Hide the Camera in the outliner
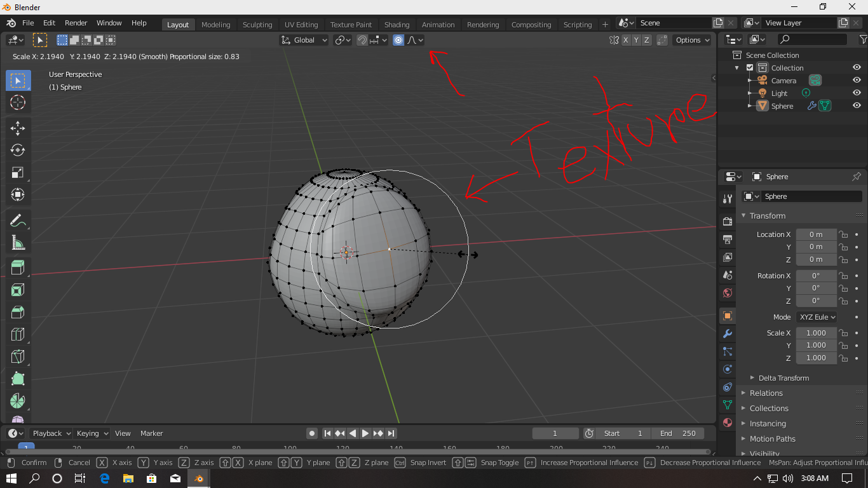The height and width of the screenshot is (488, 868). 857,80
